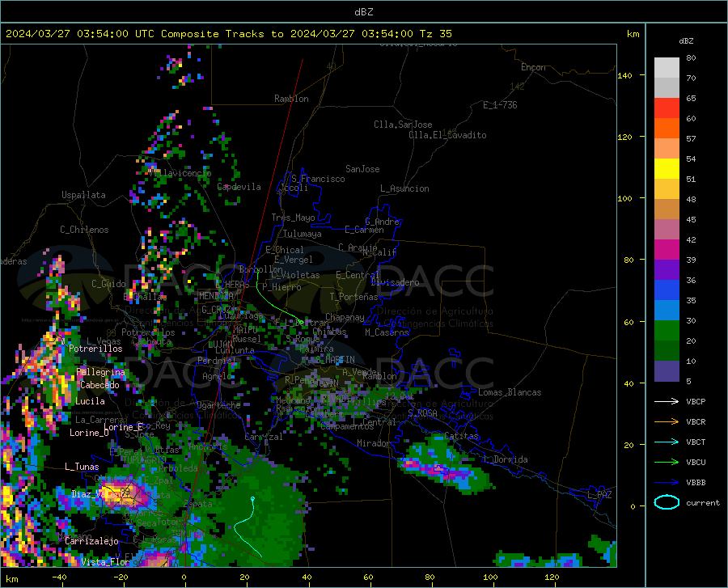Image resolution: width=728 pixels, height=588 pixels.
Task: Click the SanJose place label
Action: coord(362,169)
